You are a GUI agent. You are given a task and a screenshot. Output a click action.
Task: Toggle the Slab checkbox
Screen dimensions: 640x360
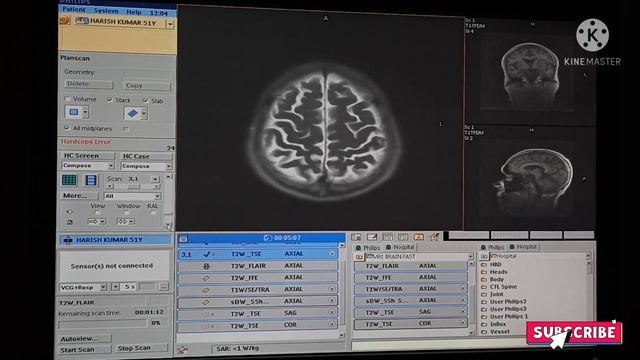coord(146,100)
